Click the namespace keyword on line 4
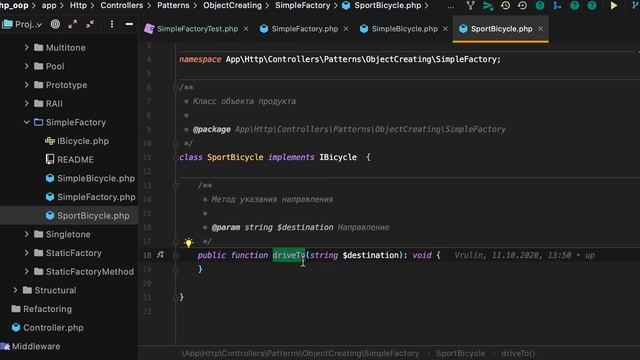 [200, 59]
